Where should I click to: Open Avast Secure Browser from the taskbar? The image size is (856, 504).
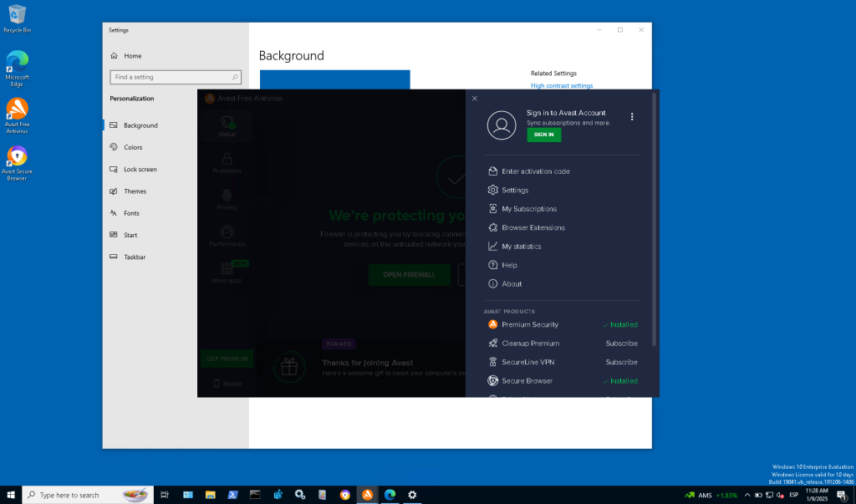pos(345,495)
